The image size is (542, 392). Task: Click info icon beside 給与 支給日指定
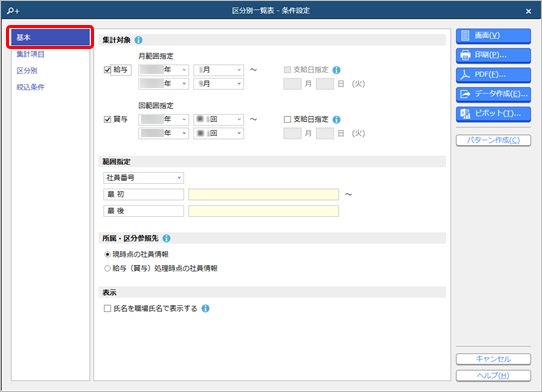click(336, 70)
